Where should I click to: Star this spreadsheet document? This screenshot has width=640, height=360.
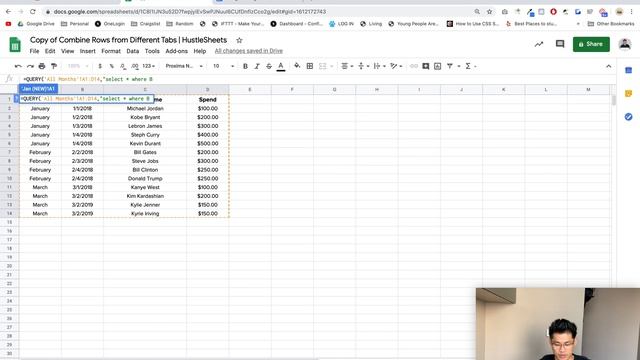239,40
